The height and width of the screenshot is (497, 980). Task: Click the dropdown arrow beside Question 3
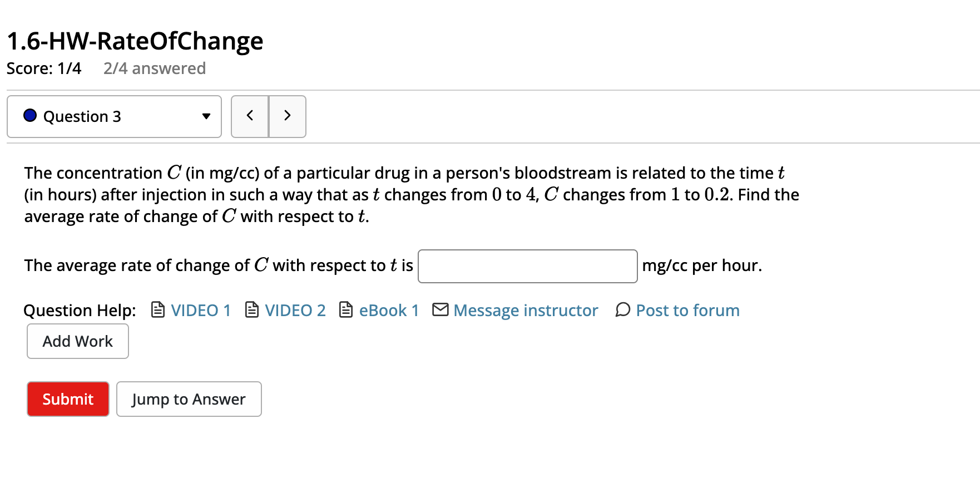pos(206,116)
